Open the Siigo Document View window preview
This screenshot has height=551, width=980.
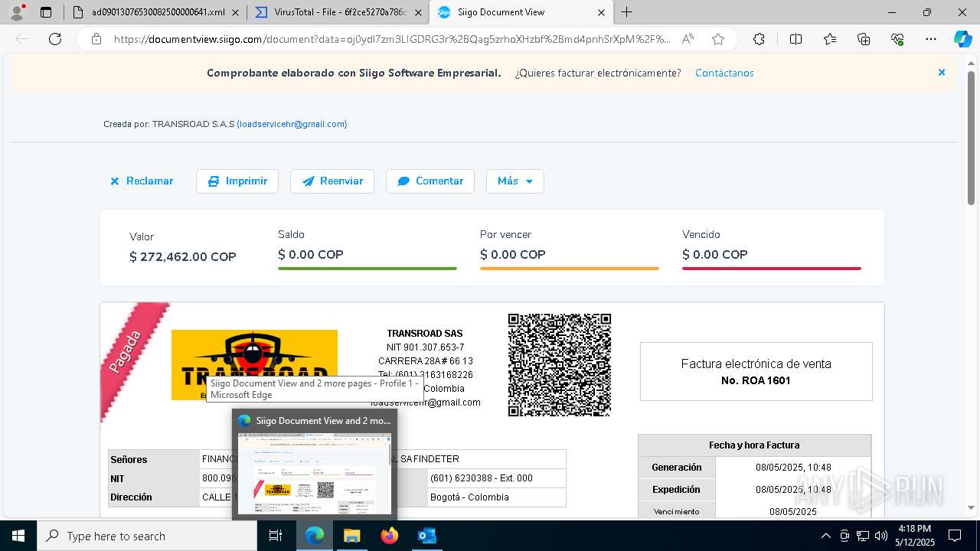point(315,465)
